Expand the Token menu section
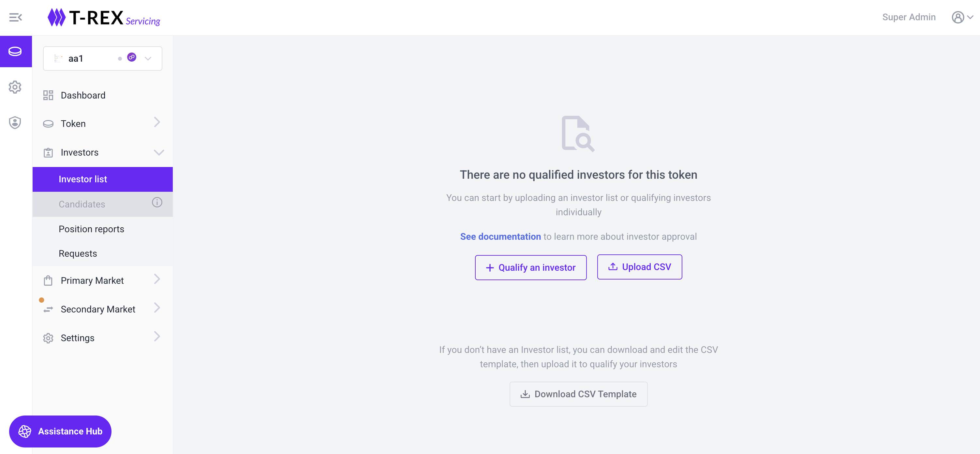The image size is (980, 454). (x=102, y=124)
